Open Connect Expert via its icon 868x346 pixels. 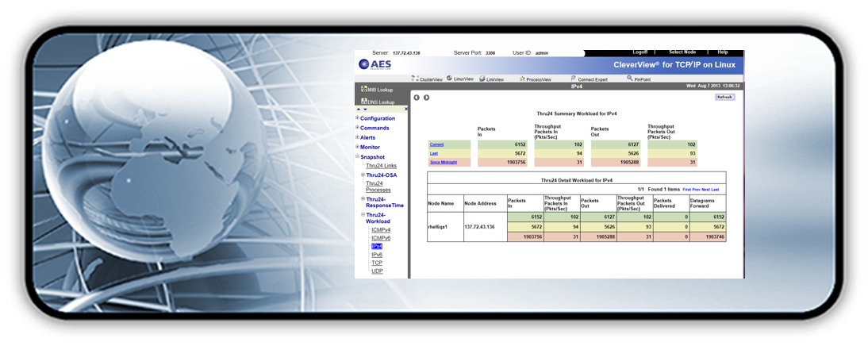[x=574, y=79]
